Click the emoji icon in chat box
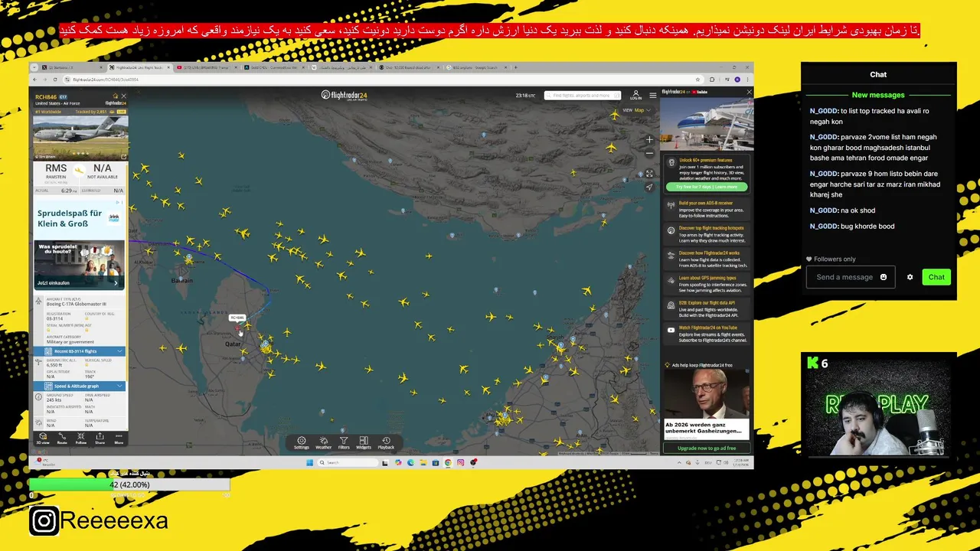980x551 pixels. (x=883, y=277)
